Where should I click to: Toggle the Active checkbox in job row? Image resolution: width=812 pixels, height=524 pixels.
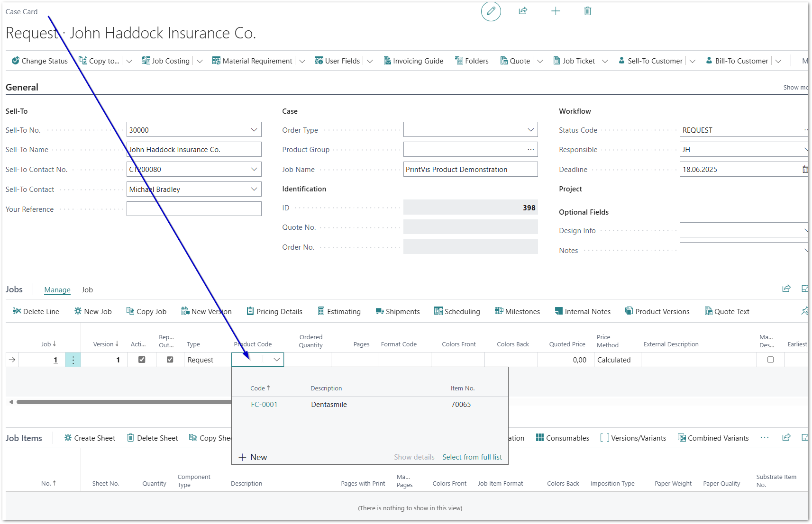click(x=142, y=360)
